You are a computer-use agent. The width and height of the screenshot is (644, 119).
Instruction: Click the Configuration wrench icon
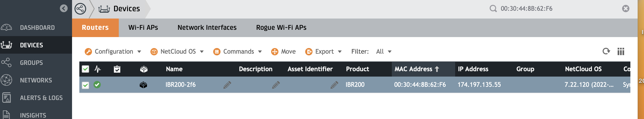[x=88, y=52]
